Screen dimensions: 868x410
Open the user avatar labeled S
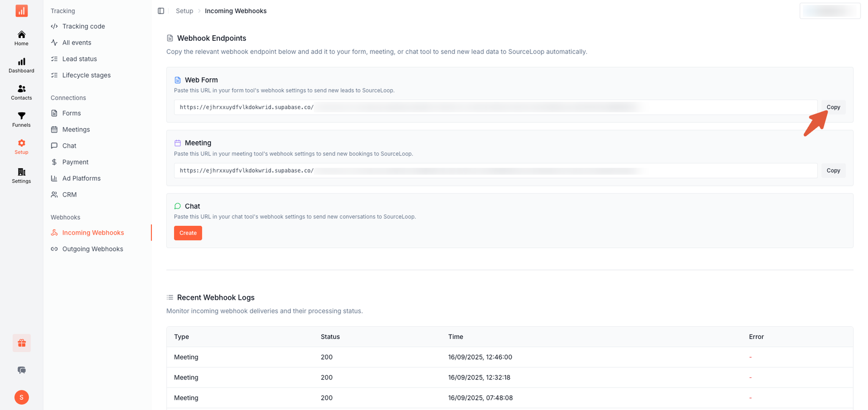(22, 398)
